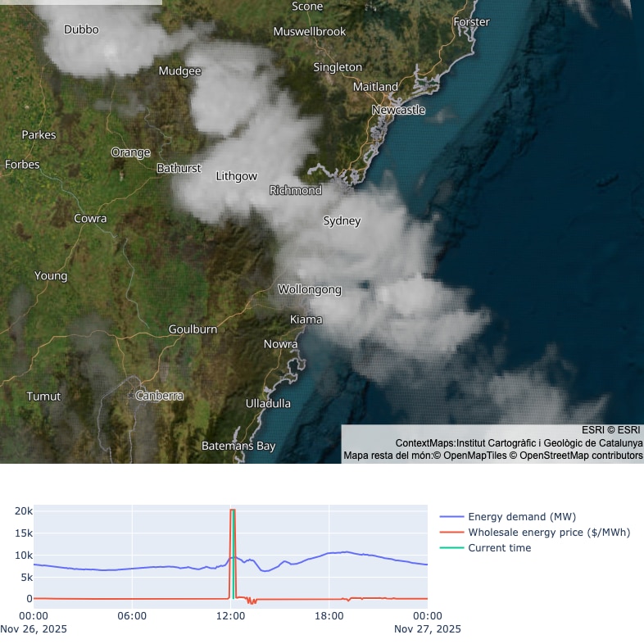
Task: Click the 18:00 x-axis tick label
Action: (329, 616)
